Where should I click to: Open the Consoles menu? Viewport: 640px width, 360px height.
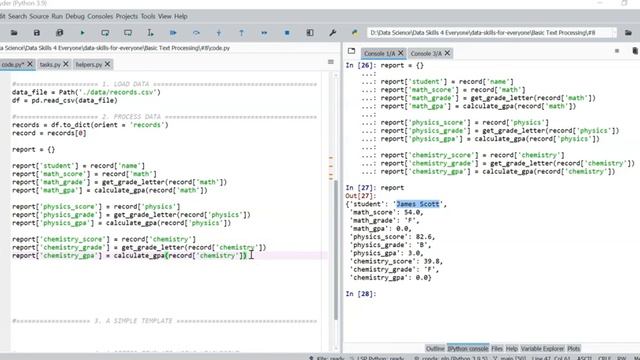(x=100, y=16)
